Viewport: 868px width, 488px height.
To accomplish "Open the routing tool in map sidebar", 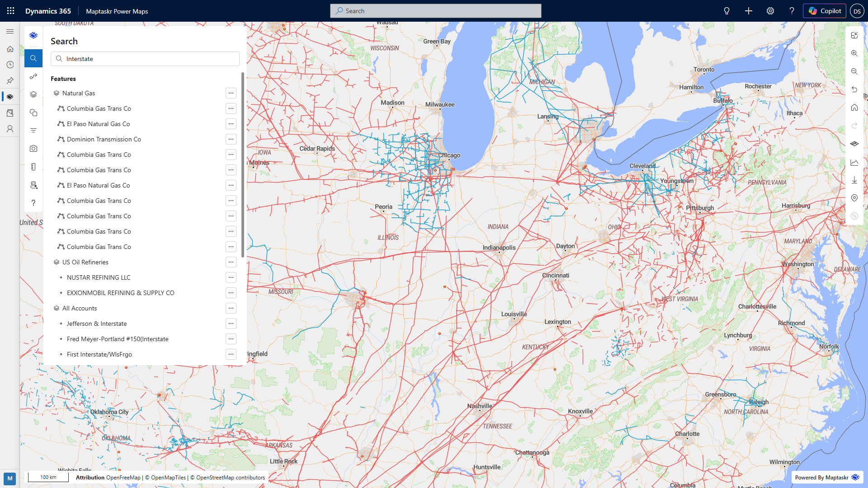I will click(33, 76).
